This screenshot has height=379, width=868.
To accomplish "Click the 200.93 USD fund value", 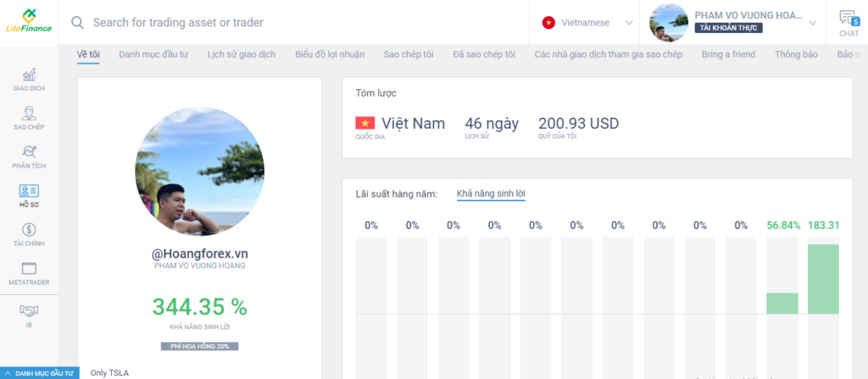I will pos(578,124).
